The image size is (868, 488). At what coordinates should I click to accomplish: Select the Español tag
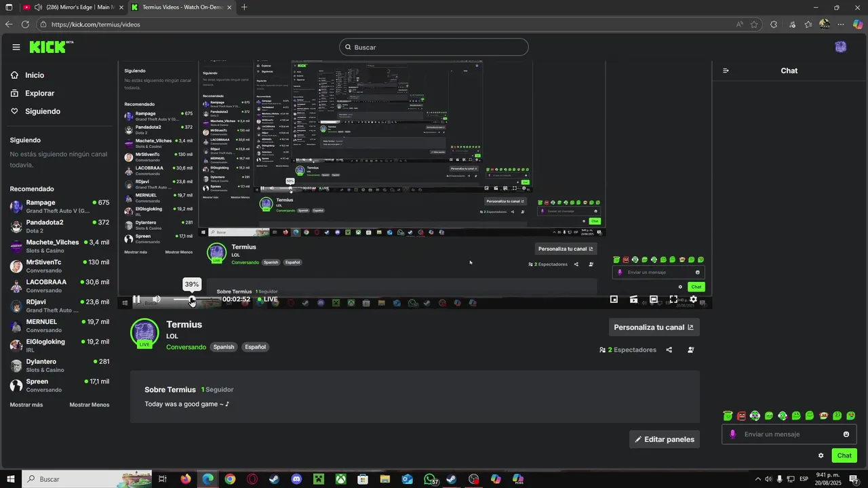coord(256,347)
